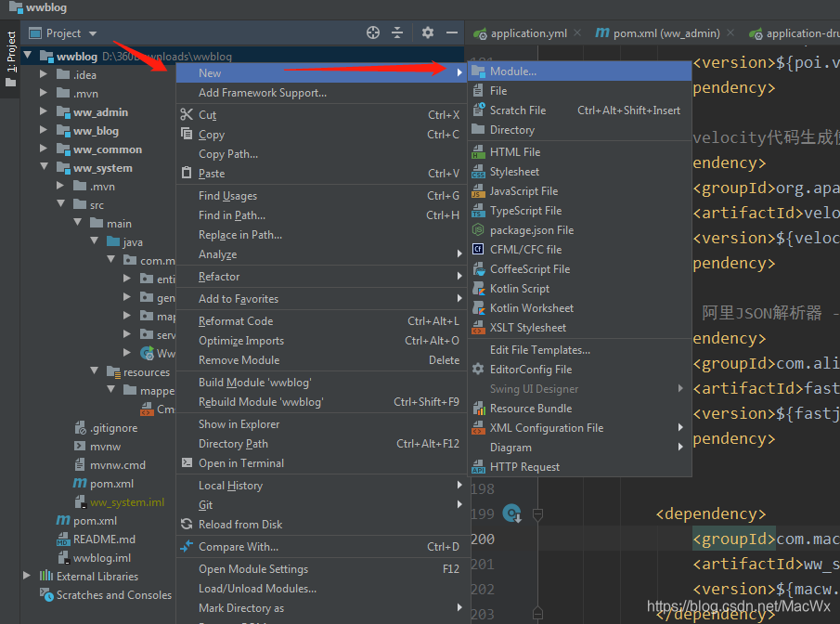Click the Paste clipboard icon
Viewport: 840px width, 624px height.
187,173
